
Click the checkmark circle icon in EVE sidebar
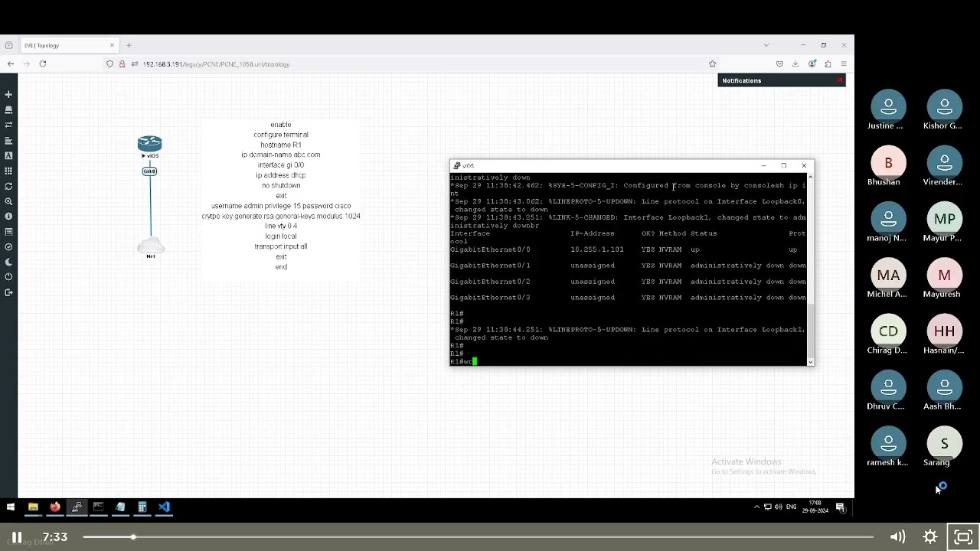8,246
